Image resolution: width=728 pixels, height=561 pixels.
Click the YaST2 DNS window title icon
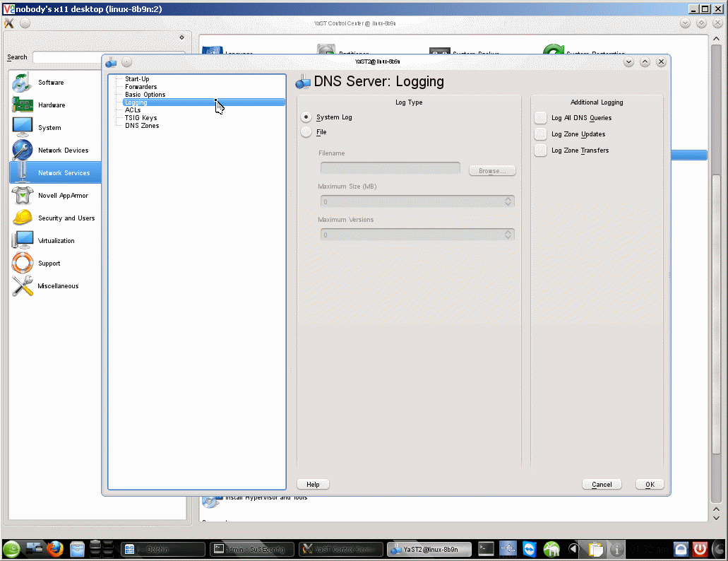111,62
